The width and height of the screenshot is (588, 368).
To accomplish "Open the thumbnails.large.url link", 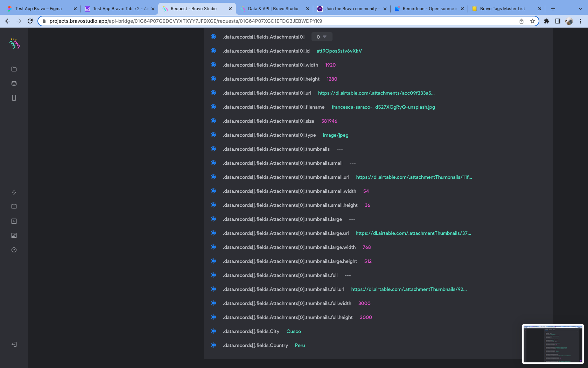I will 413,233.
